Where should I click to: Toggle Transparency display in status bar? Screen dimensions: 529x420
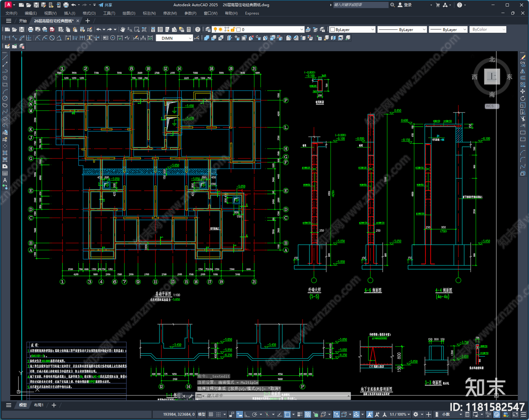pyautogui.click(x=307, y=414)
